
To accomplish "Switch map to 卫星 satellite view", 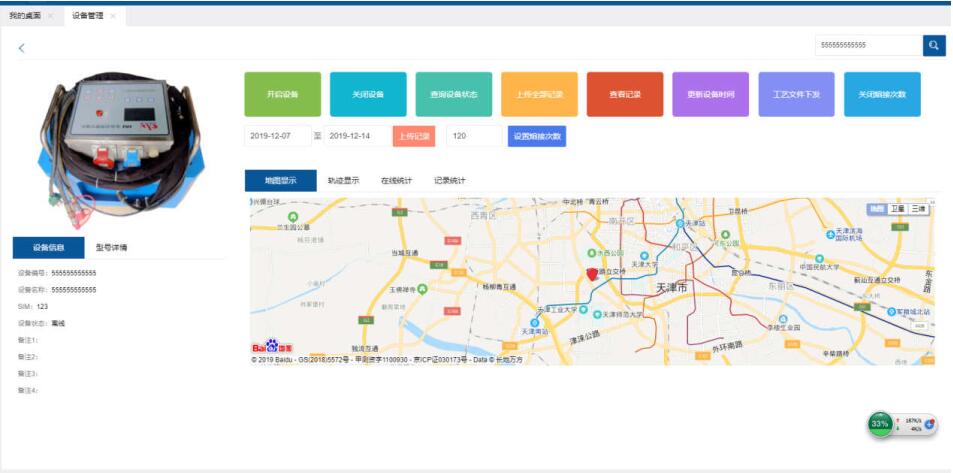I will (897, 209).
